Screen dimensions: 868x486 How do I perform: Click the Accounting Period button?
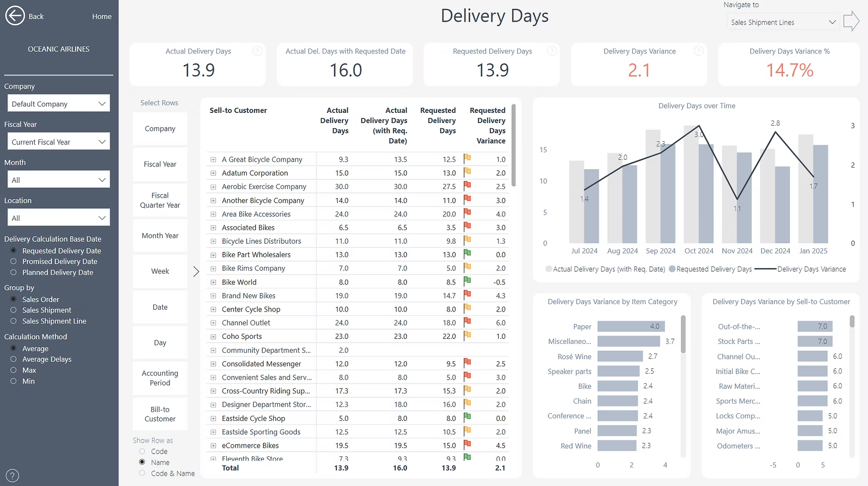[x=159, y=378]
